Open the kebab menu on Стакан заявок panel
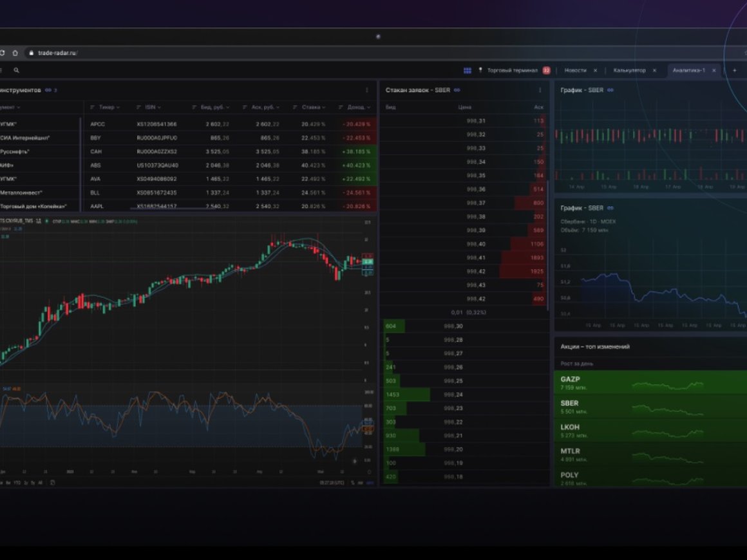The height and width of the screenshot is (560, 747). pyautogui.click(x=541, y=90)
